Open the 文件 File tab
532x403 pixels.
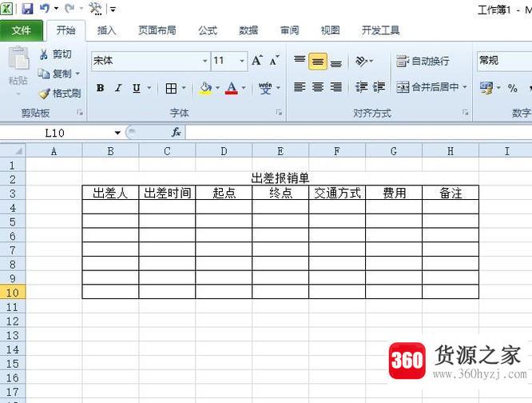click(x=22, y=30)
